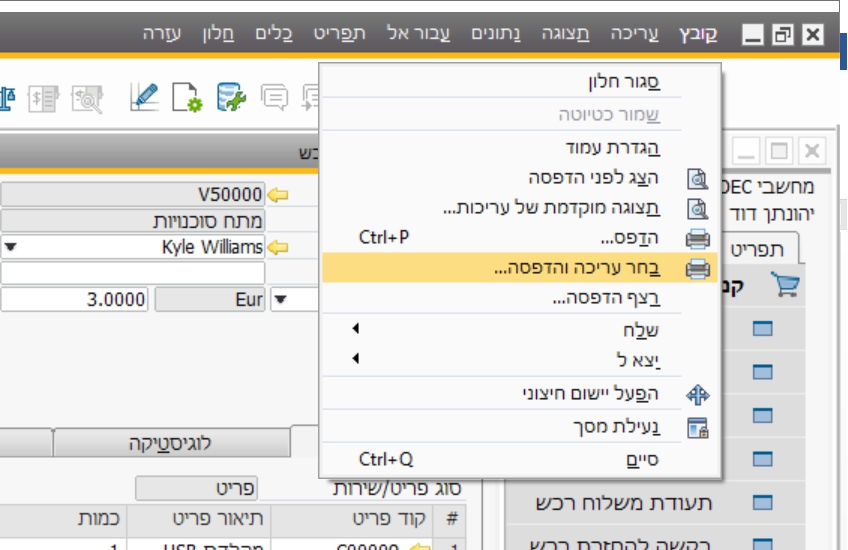Click the speech bubble messages toolbar icon
Viewport: 848px width, 550px height.
tap(274, 98)
